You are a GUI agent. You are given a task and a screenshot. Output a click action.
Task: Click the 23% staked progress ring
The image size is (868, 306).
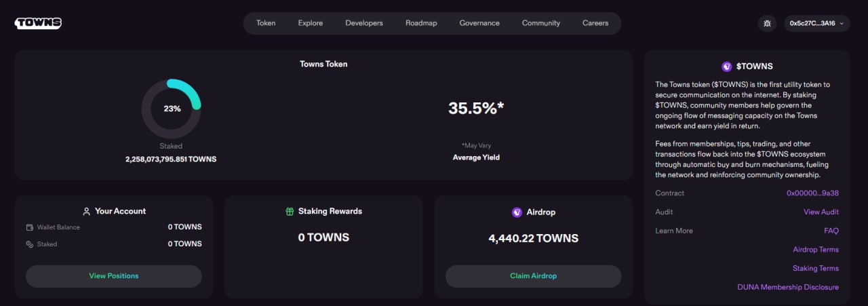click(x=171, y=109)
